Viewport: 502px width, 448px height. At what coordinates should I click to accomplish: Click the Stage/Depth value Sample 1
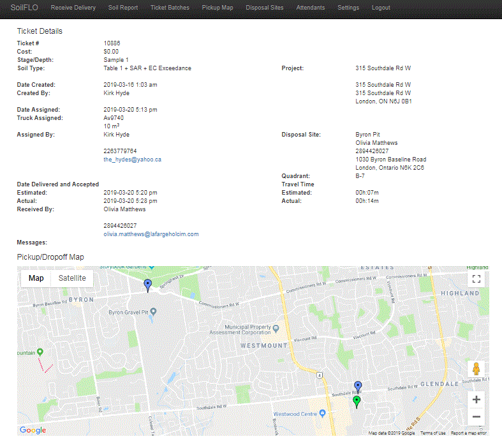(x=116, y=60)
